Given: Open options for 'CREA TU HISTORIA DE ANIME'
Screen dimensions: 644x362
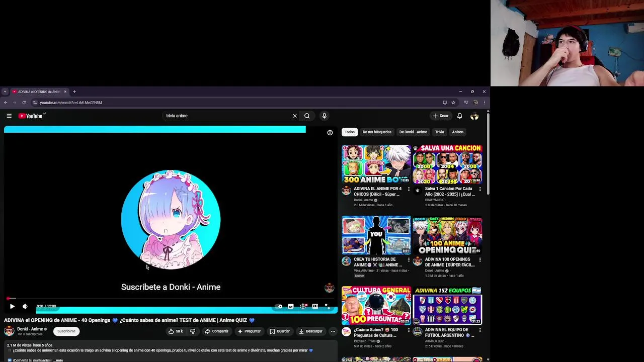Looking at the screenshot, I should [x=409, y=260].
